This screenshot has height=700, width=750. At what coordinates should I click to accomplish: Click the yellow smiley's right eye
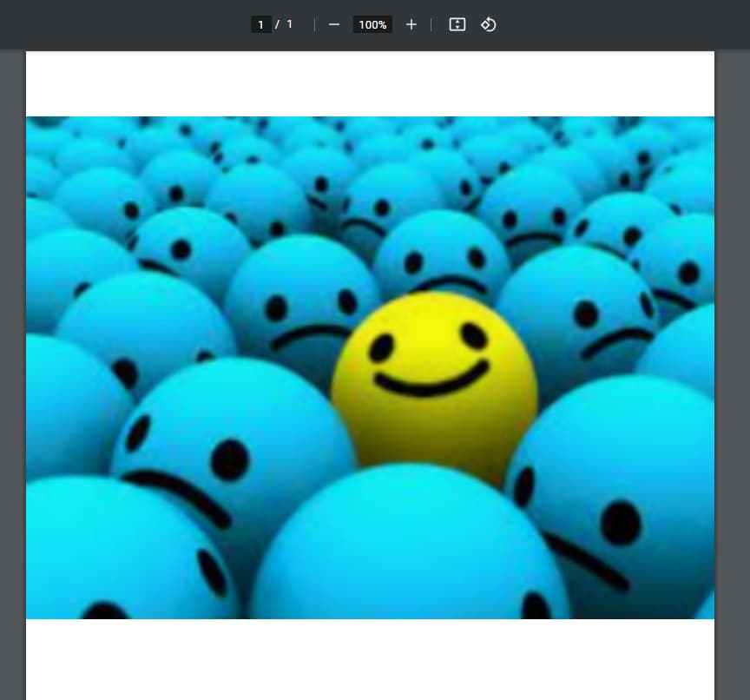[474, 336]
